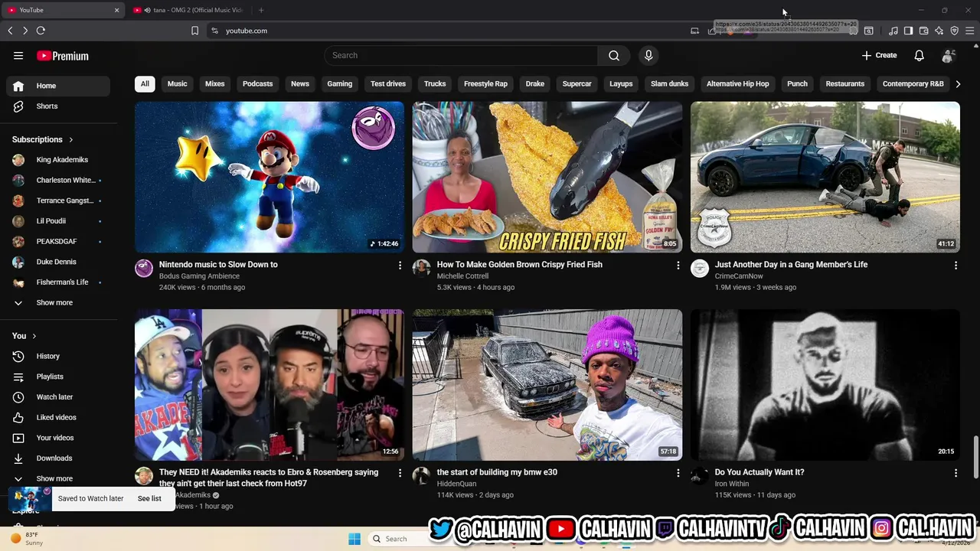Open the browser AI sparkle icon

[x=939, y=31]
